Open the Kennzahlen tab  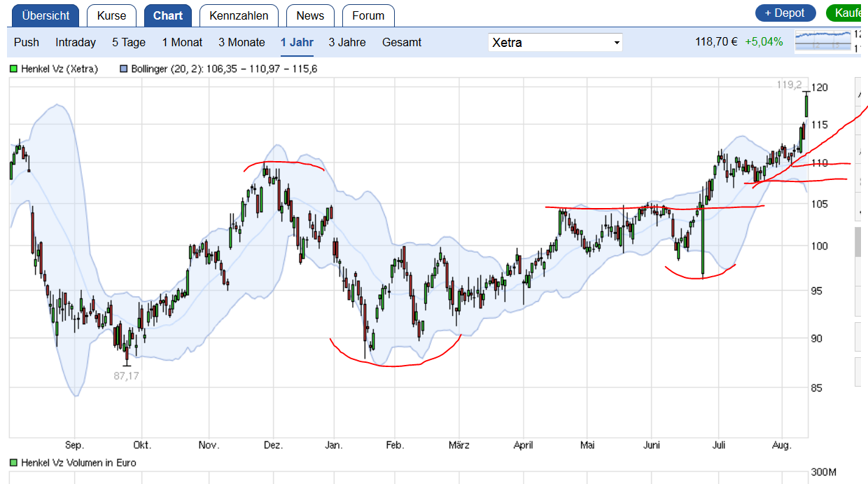point(239,15)
